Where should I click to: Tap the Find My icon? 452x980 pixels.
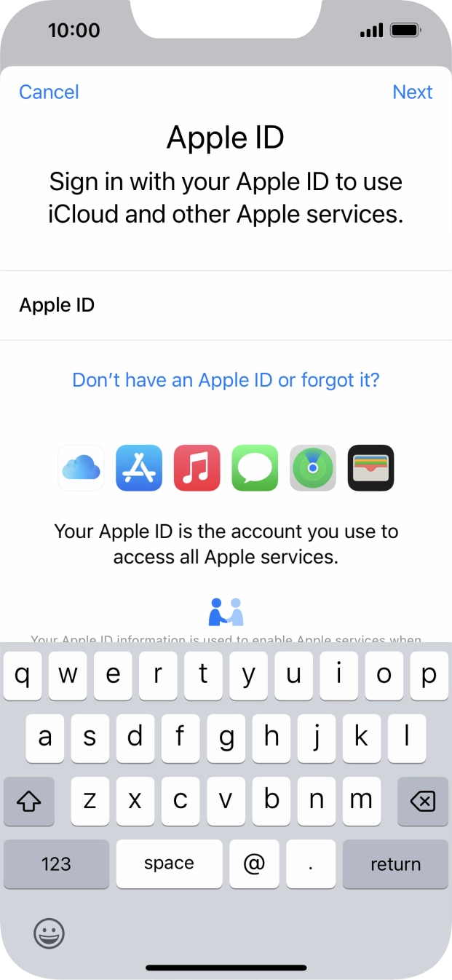click(313, 467)
